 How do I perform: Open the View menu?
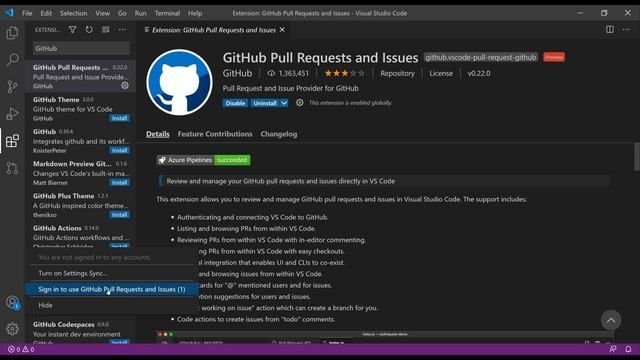click(x=102, y=13)
